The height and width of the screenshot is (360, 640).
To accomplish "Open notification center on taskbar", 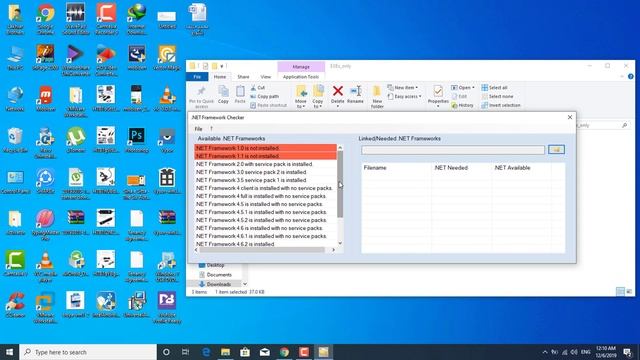I will [x=627, y=352].
